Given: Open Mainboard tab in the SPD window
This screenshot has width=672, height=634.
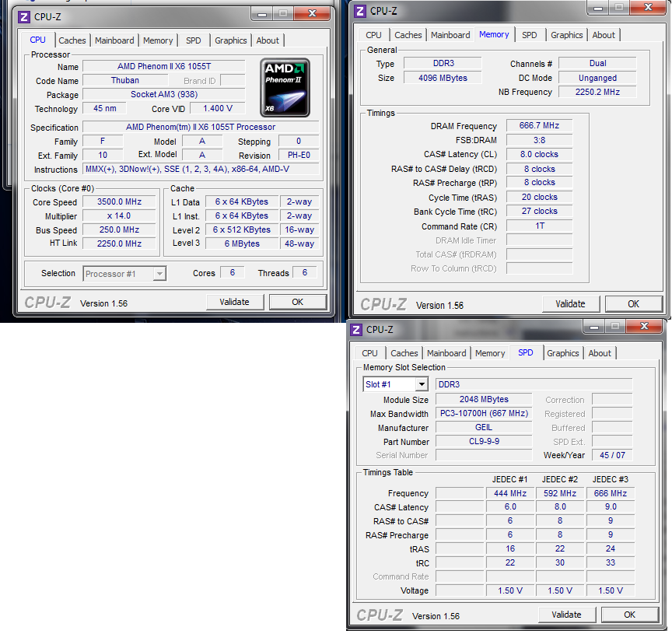Looking at the screenshot, I should (x=446, y=353).
